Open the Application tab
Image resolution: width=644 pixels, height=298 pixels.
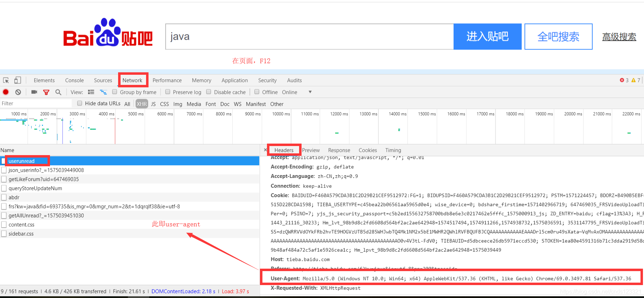coord(235,80)
